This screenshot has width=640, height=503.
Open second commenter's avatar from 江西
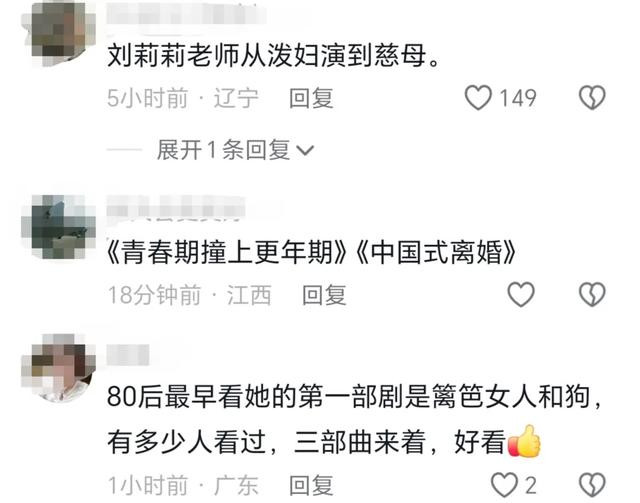58,227
